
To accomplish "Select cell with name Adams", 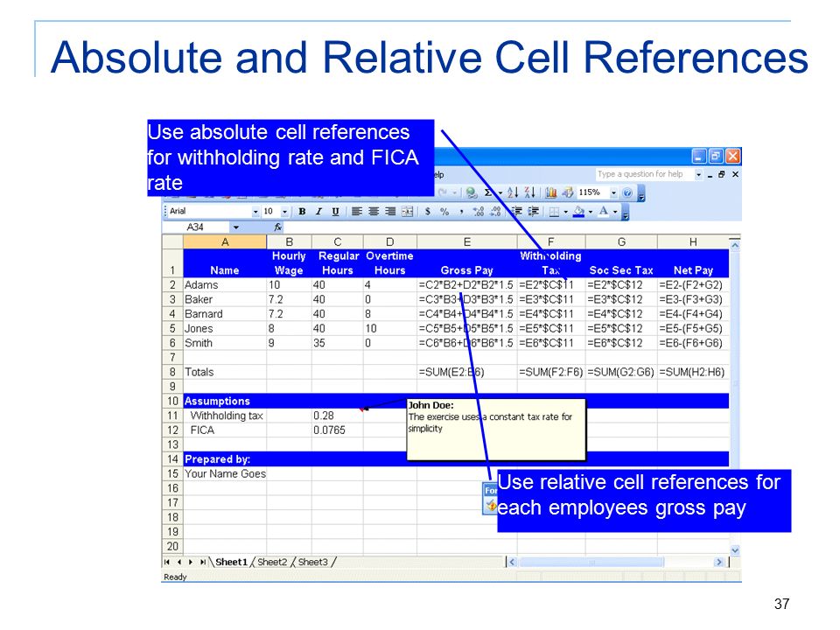I will pos(225,285).
